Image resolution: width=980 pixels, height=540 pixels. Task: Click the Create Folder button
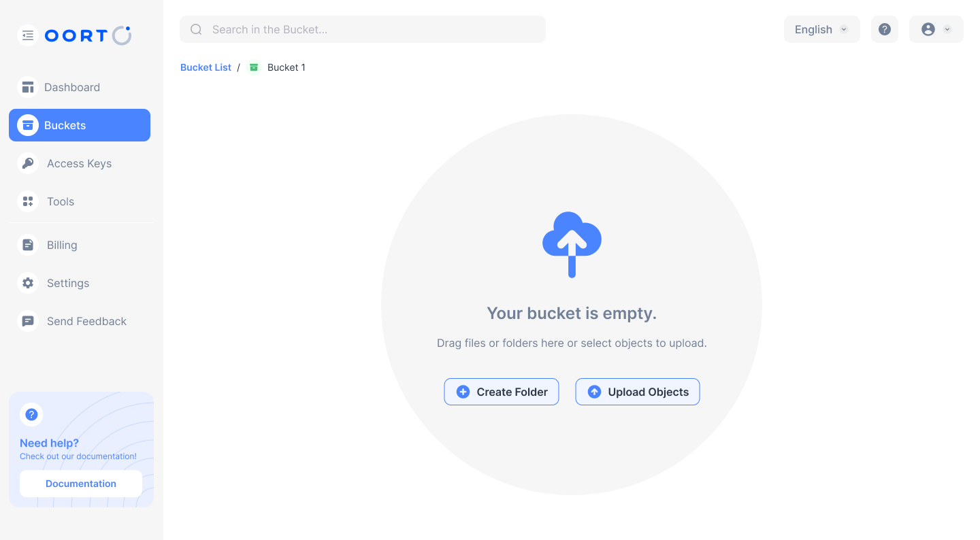(502, 392)
